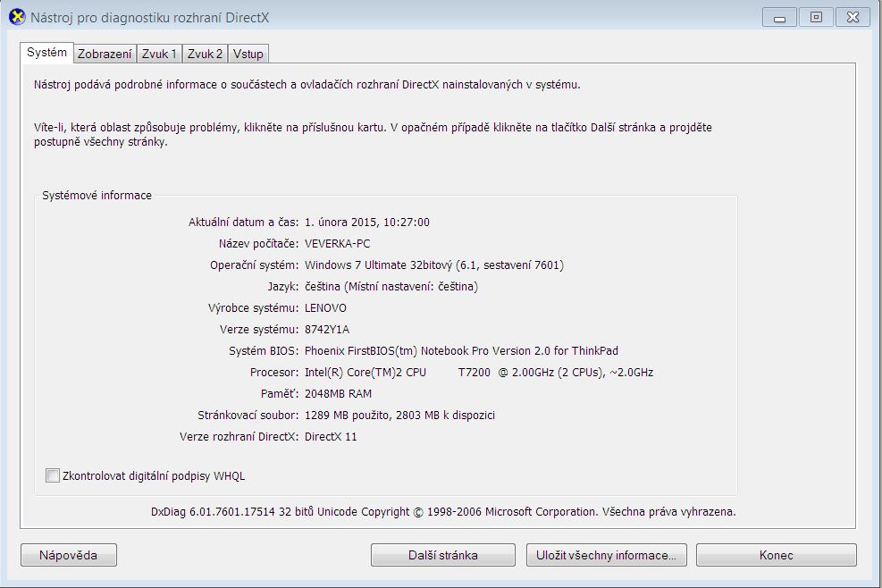Click the date value 1. února 2015, 10:27:00
Screen dimensions: 882x588
(366, 223)
